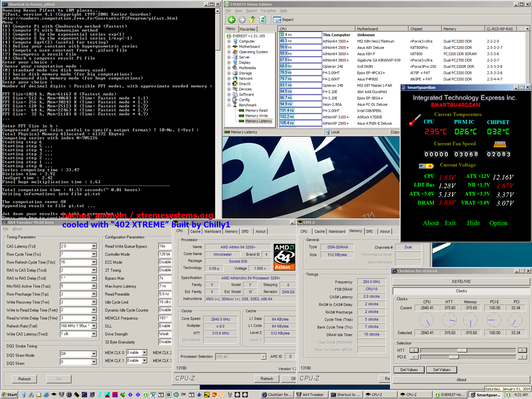Select the Storage tree node

pos(245,73)
